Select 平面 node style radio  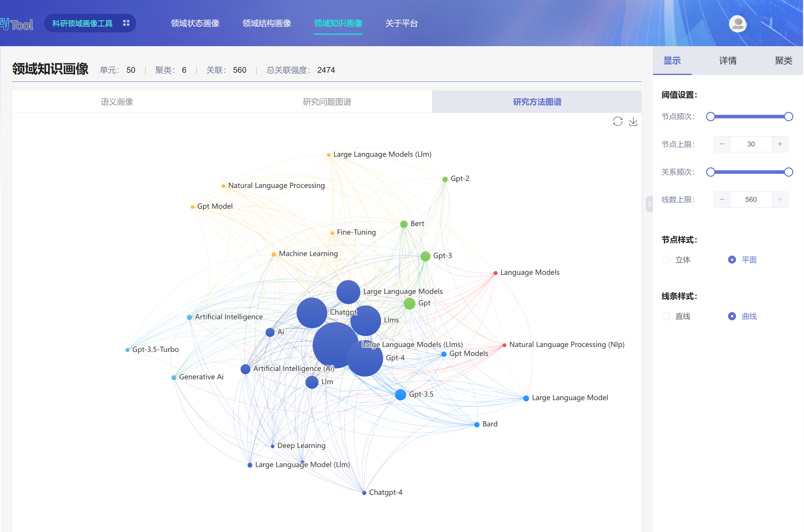coord(732,259)
